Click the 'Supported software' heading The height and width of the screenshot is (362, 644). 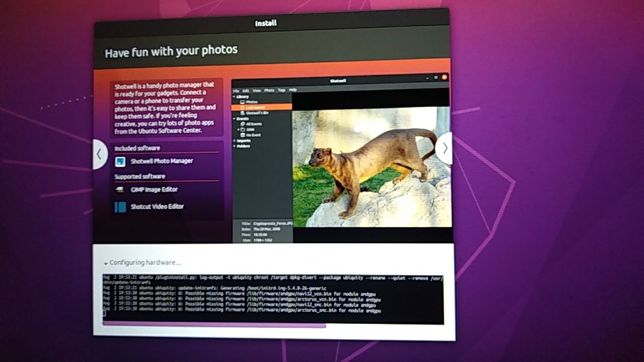[x=139, y=176]
